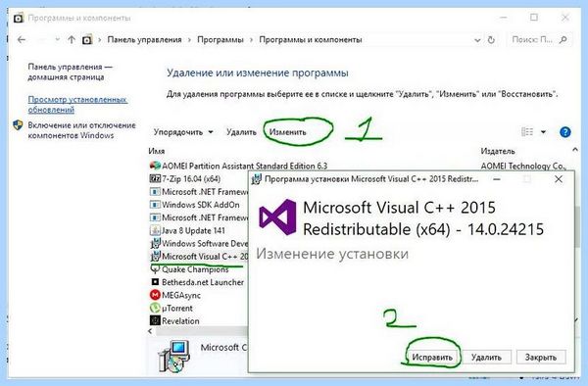Click the green µTorrent icon

click(155, 308)
